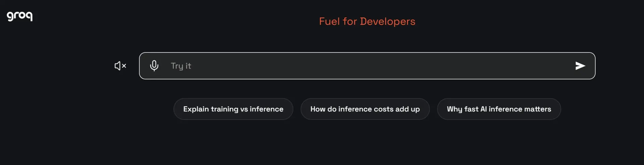Image resolution: width=644 pixels, height=165 pixels.
Task: Click the orange "Fuel for Developers" title text
Action: 367,22
